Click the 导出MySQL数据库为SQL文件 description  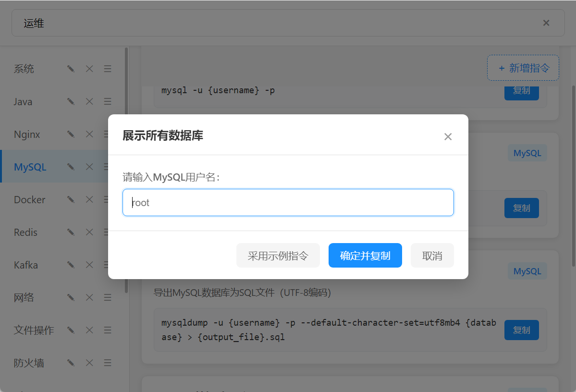pos(243,293)
